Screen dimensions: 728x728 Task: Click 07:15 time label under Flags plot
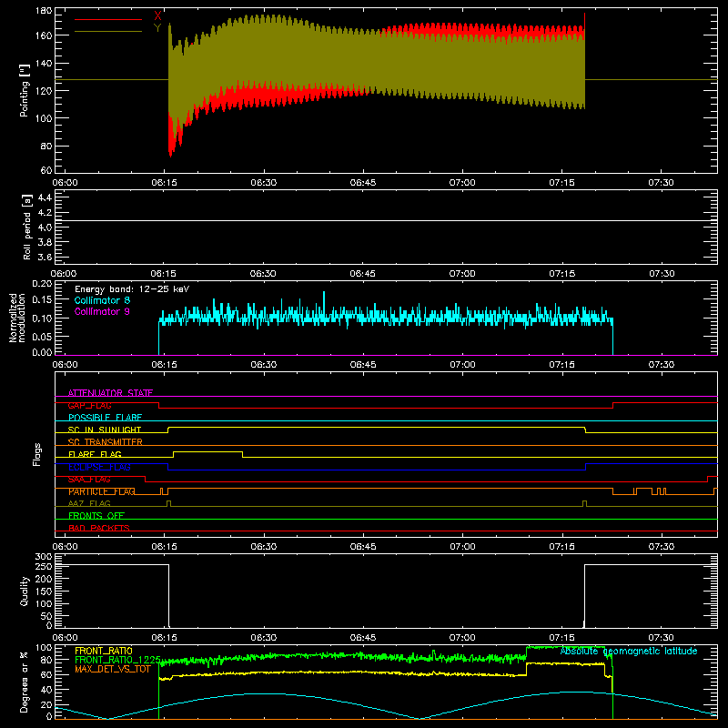(x=561, y=547)
